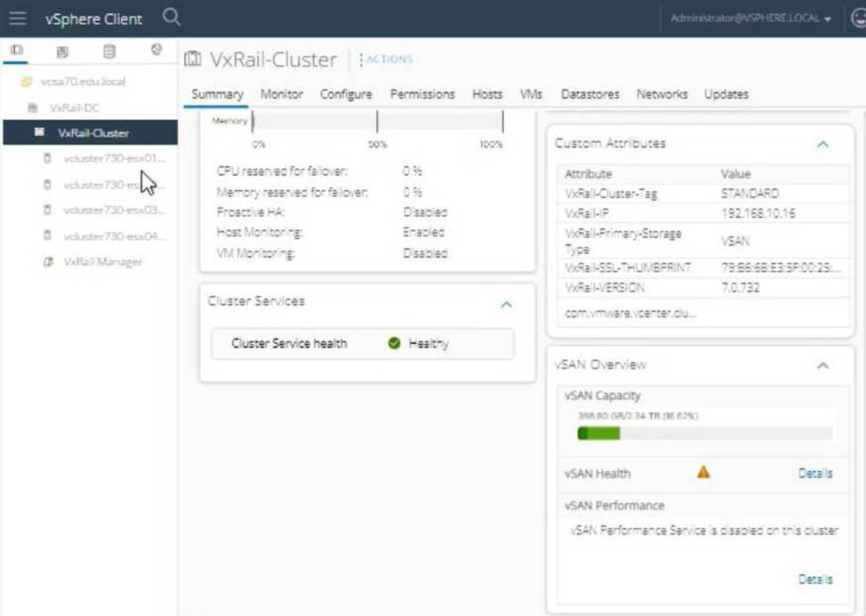Open the VMs tab
The image size is (866, 616).
(531, 94)
